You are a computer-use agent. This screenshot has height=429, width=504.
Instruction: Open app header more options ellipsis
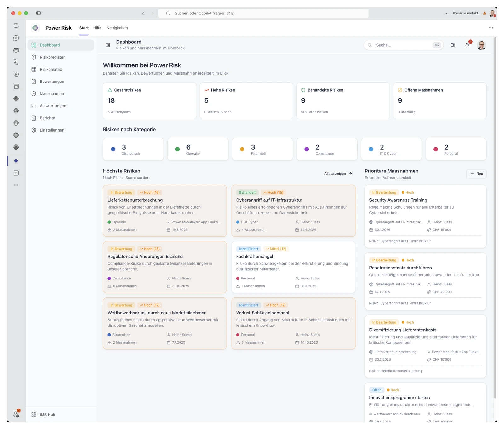(491, 28)
